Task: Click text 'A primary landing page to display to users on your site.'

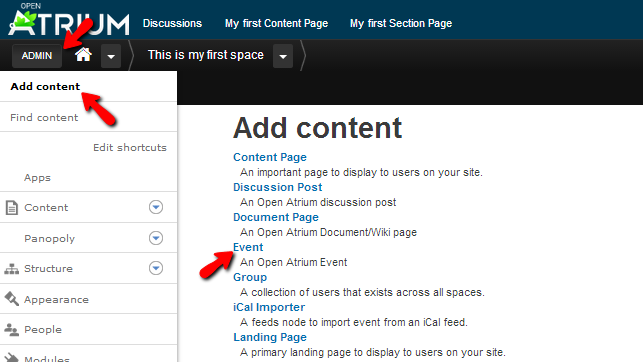Action: tap(373, 352)
